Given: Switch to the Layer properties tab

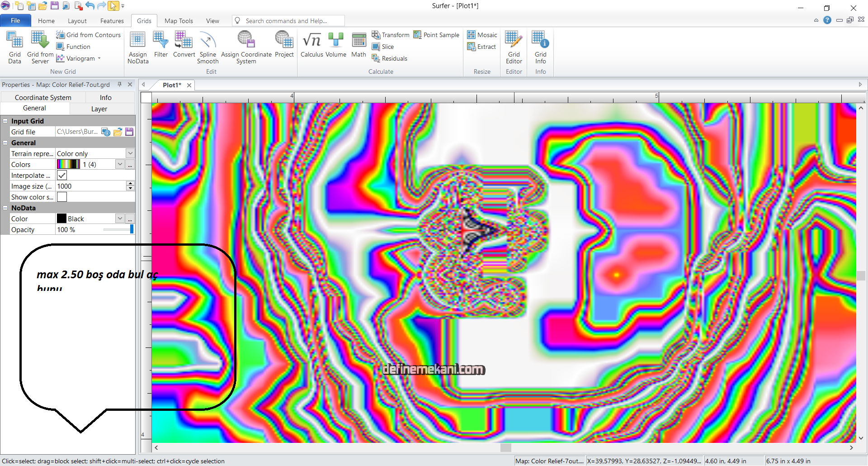Looking at the screenshot, I should [x=99, y=109].
